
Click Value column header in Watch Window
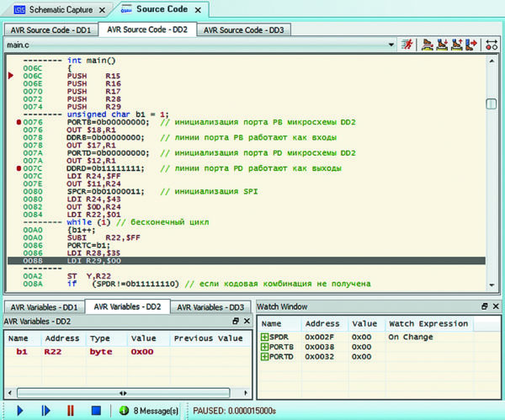(364, 324)
